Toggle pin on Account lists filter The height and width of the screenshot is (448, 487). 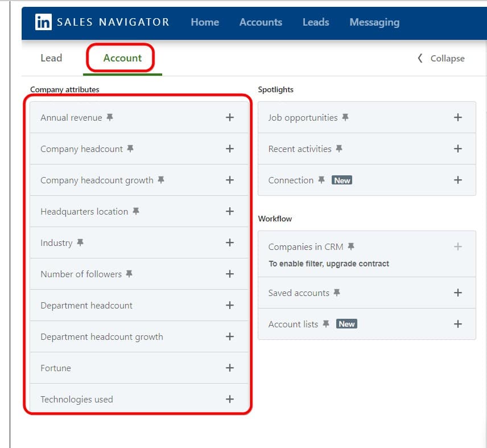coord(326,324)
